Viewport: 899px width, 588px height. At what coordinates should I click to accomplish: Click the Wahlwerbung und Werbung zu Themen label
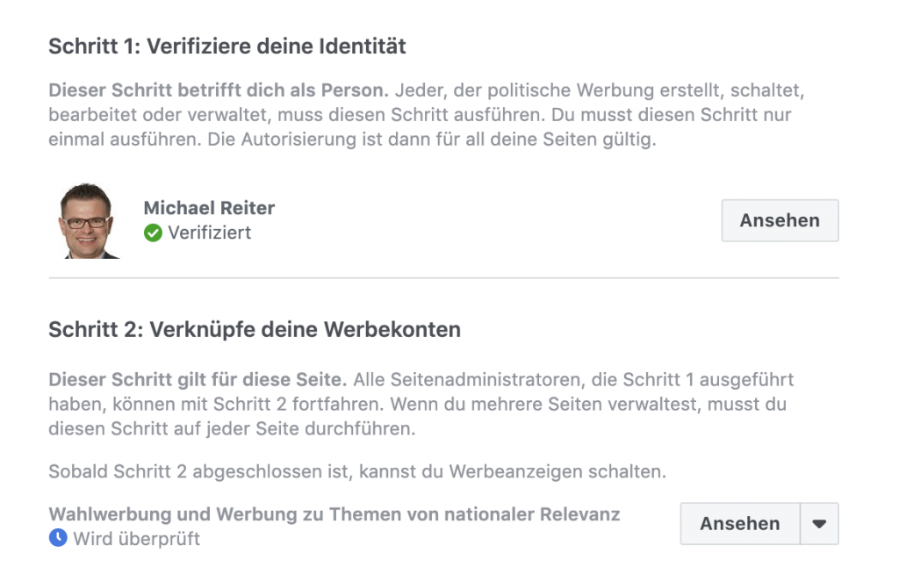pos(334,514)
